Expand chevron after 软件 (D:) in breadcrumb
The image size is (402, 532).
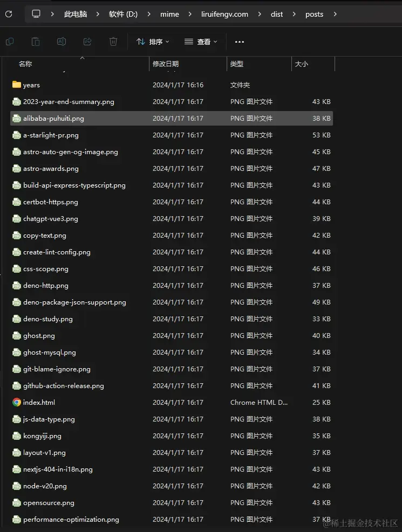[149, 14]
